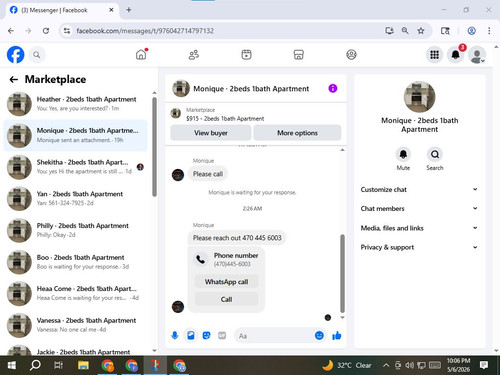Click the purple conversation information icon

pyautogui.click(x=333, y=88)
